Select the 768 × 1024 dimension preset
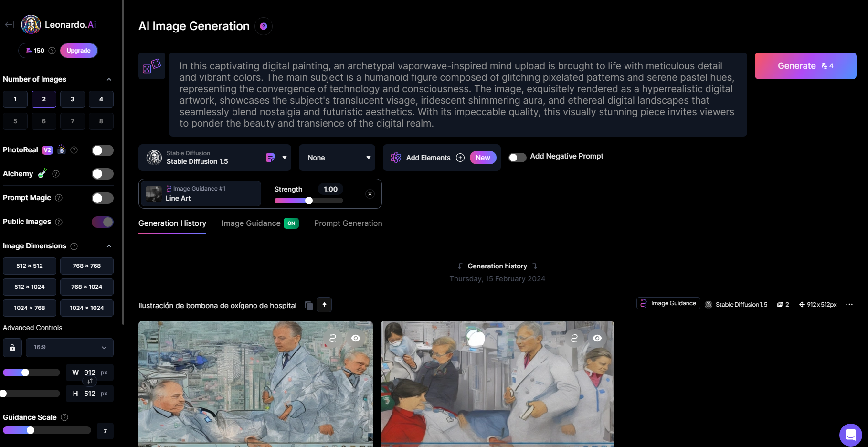This screenshot has width=868, height=447. [87, 287]
